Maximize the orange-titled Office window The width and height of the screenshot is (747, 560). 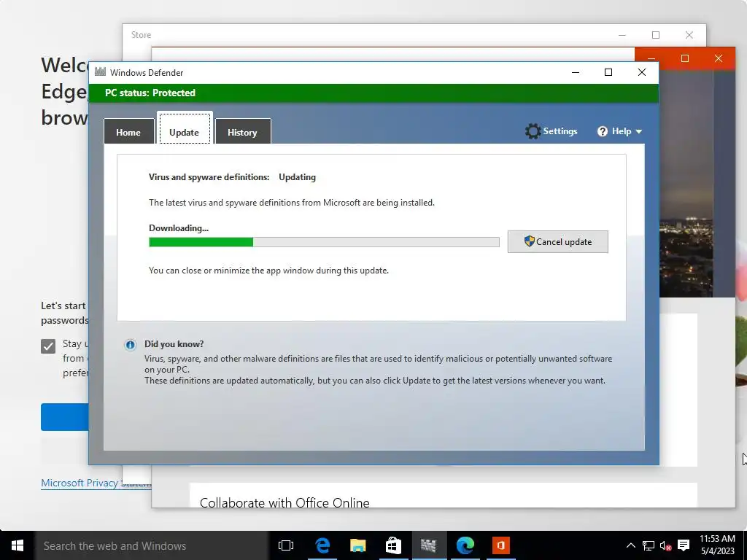pos(685,58)
